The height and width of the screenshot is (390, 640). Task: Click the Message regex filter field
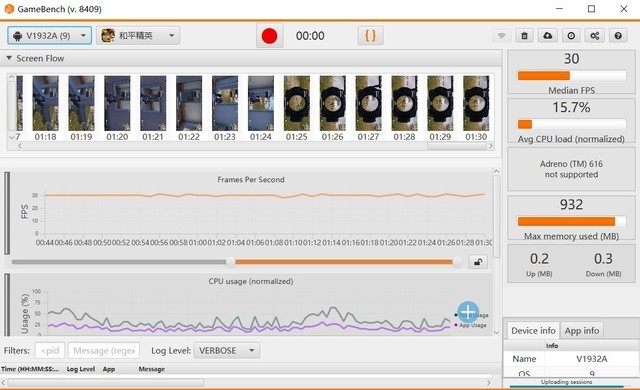(104, 350)
